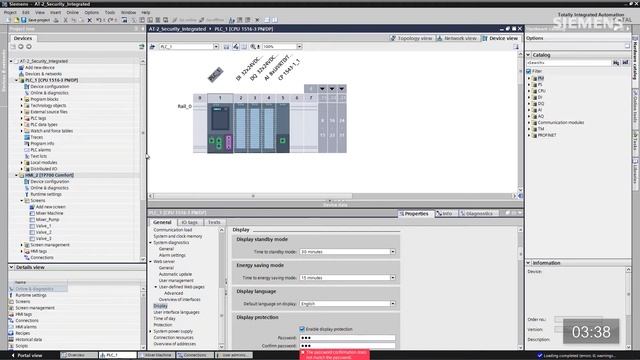Click the Devices & networks tree icon
The height and width of the screenshot is (360, 640).
(x=21, y=74)
